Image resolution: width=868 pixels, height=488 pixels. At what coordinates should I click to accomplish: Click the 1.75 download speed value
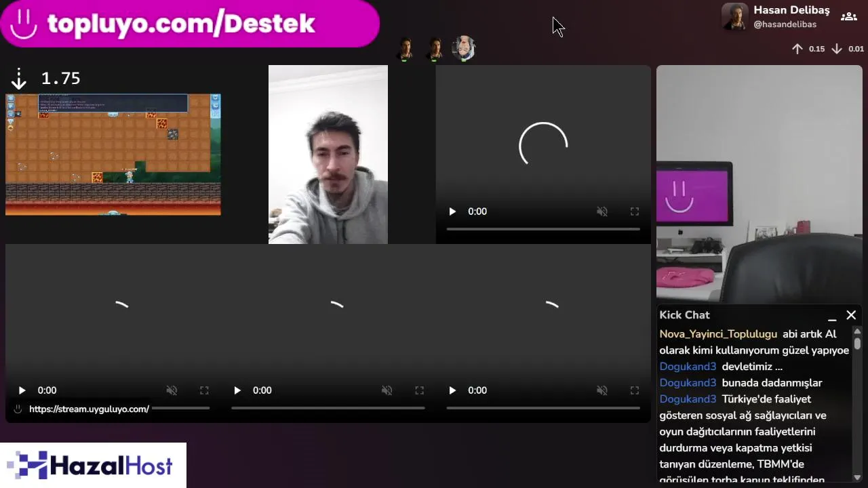point(61,79)
